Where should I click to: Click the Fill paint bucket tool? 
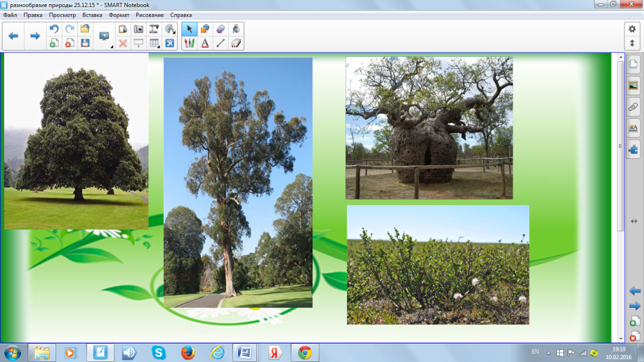(236, 29)
